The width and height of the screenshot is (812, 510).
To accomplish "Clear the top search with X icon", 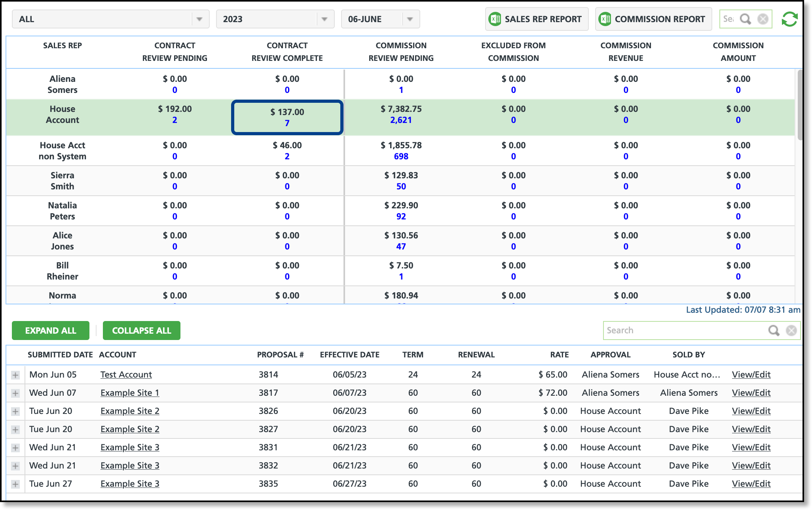I will coord(763,19).
